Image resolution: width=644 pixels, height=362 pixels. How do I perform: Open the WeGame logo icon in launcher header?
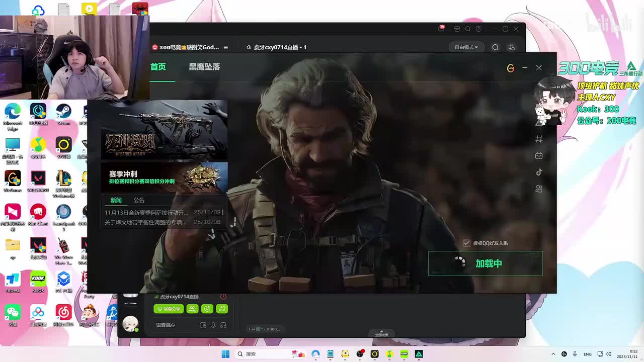(x=511, y=68)
